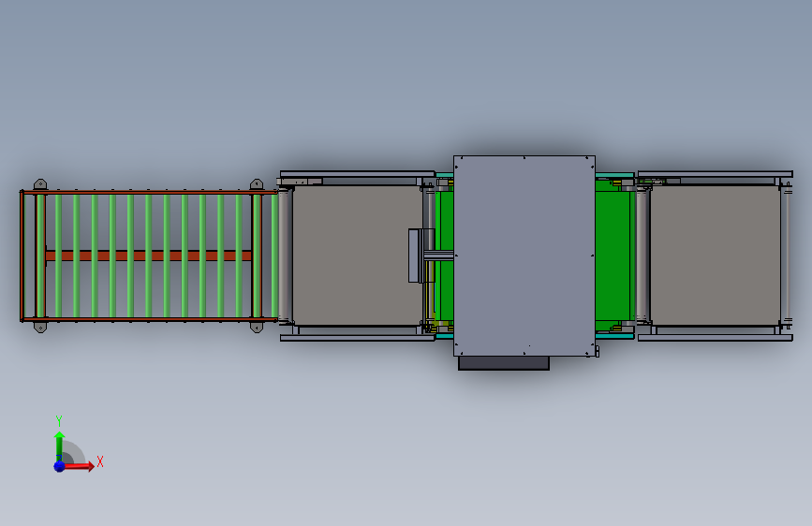812x526 pixels.
Task: Select the bottom side rail of the left belt conveyor
Action: (x=358, y=338)
